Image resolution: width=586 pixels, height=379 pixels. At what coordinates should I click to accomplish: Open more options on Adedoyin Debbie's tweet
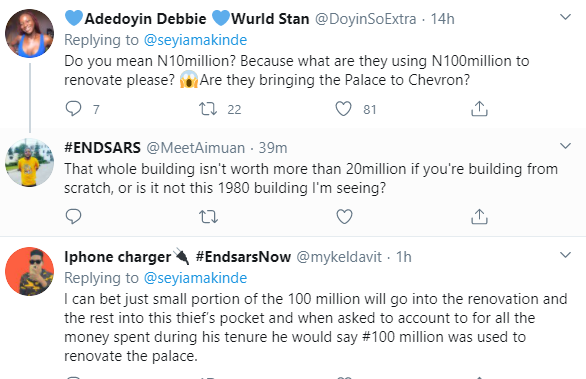[x=565, y=17]
